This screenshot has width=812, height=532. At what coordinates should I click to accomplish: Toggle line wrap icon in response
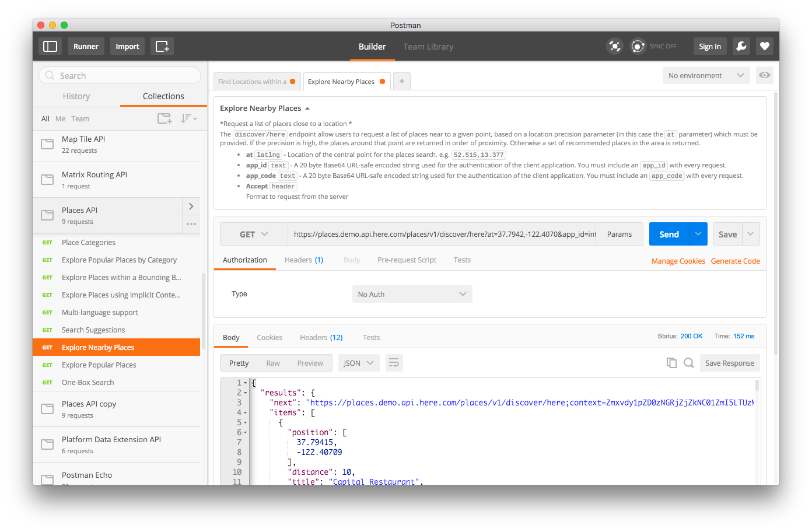[394, 363]
